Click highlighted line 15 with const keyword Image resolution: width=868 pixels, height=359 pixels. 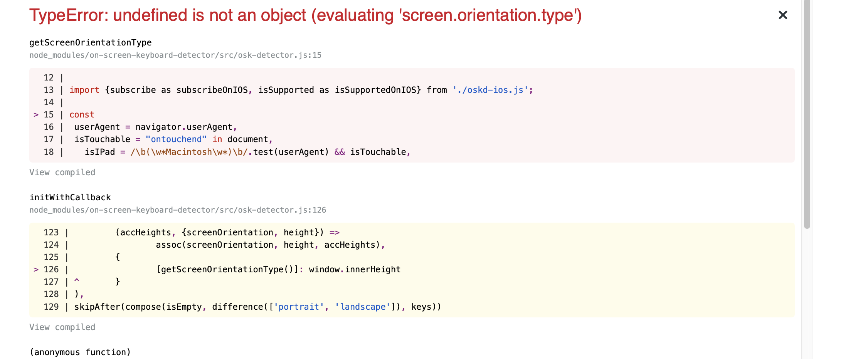[x=82, y=114]
